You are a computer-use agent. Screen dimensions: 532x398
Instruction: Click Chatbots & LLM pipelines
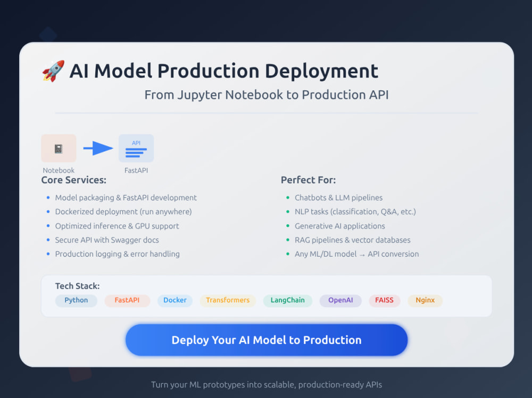coord(338,198)
